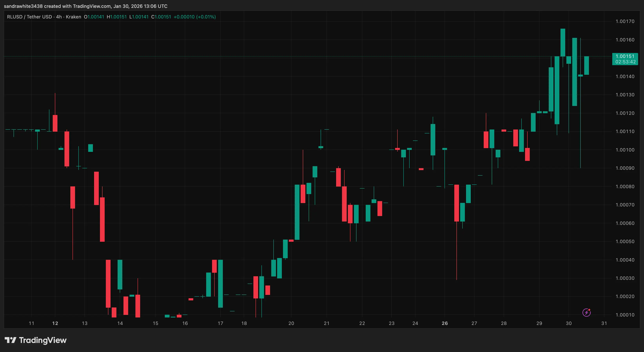Image resolution: width=644 pixels, height=352 pixels.
Task: Click the 1.00100 price scale label
Action: click(625, 150)
